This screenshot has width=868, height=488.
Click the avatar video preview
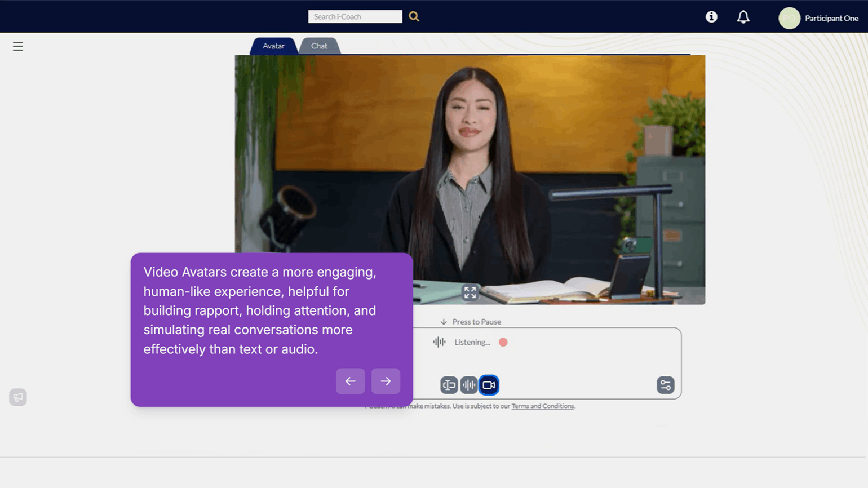pyautogui.click(x=470, y=169)
